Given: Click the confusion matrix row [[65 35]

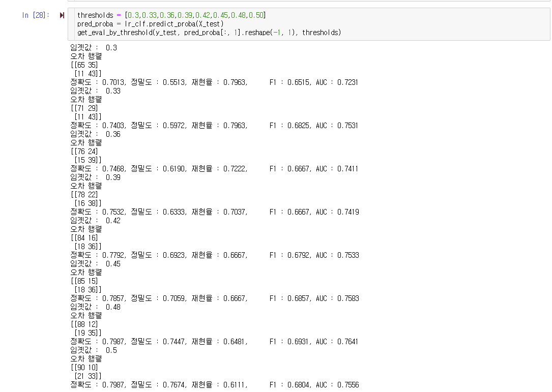Looking at the screenshot, I should click(84, 65).
